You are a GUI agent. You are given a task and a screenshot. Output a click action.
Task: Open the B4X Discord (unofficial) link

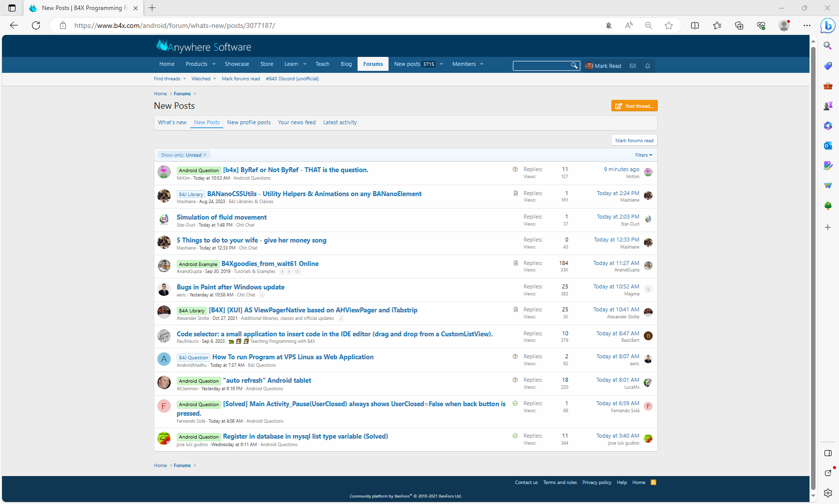click(x=292, y=79)
